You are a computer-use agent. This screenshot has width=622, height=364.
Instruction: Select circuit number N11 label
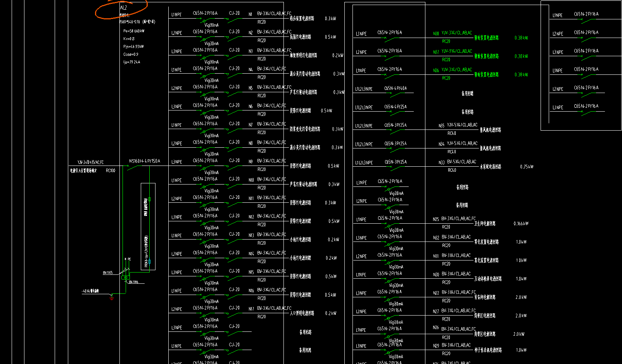251,198
